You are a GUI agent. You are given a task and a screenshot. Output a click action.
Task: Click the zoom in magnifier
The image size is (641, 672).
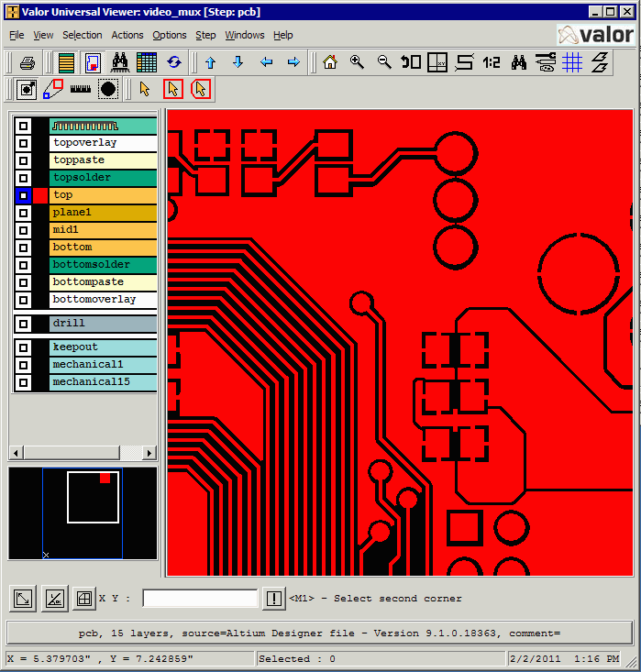[x=357, y=63]
